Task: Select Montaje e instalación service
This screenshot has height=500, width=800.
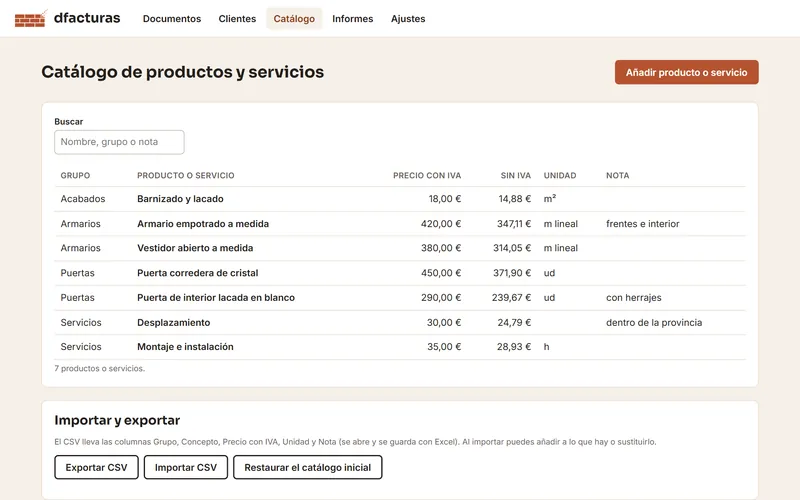Action: 400,347
